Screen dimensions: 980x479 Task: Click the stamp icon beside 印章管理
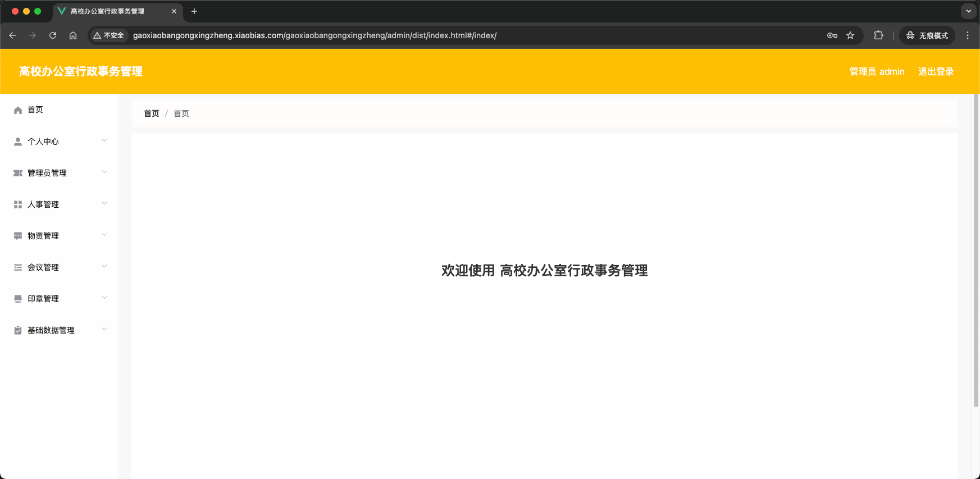(x=18, y=299)
